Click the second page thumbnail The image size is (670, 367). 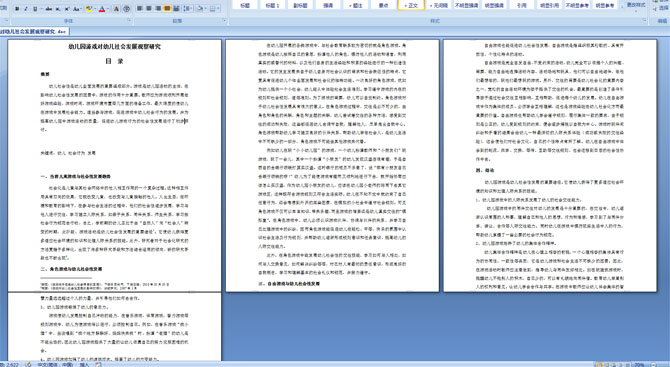[332, 166]
